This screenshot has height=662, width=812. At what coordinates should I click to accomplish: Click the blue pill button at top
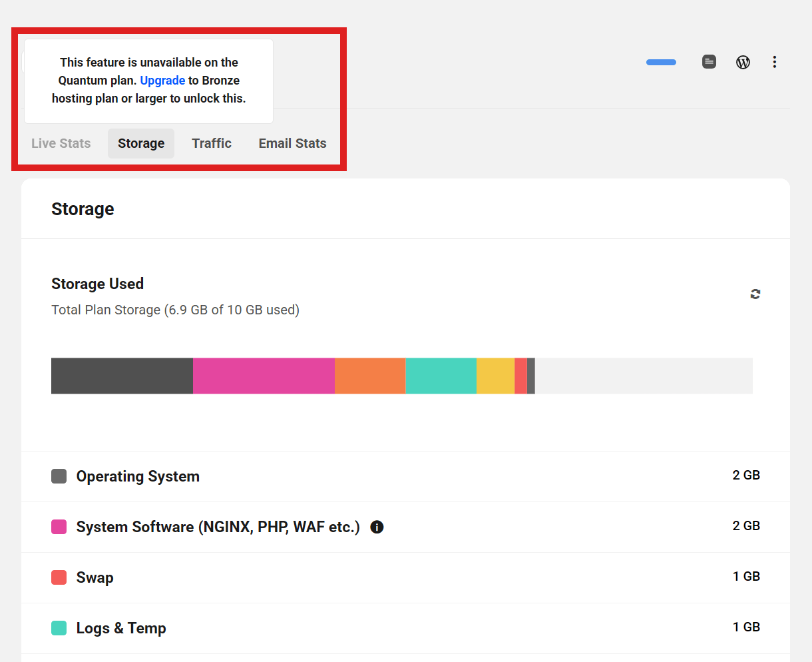click(x=661, y=62)
